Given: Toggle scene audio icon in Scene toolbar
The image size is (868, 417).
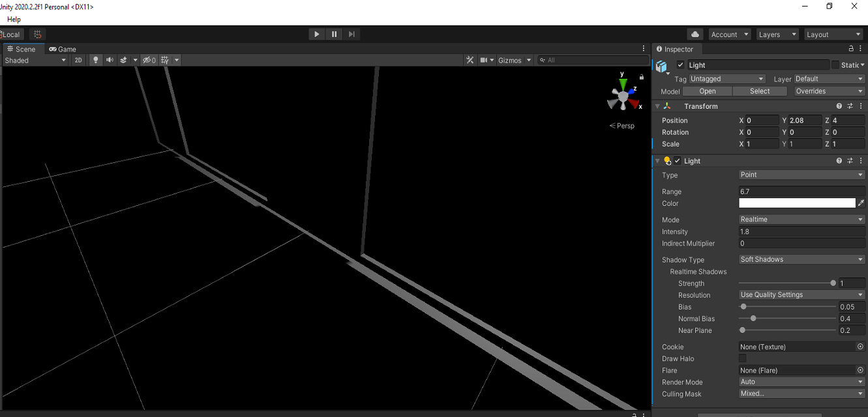Looking at the screenshot, I should coord(109,60).
